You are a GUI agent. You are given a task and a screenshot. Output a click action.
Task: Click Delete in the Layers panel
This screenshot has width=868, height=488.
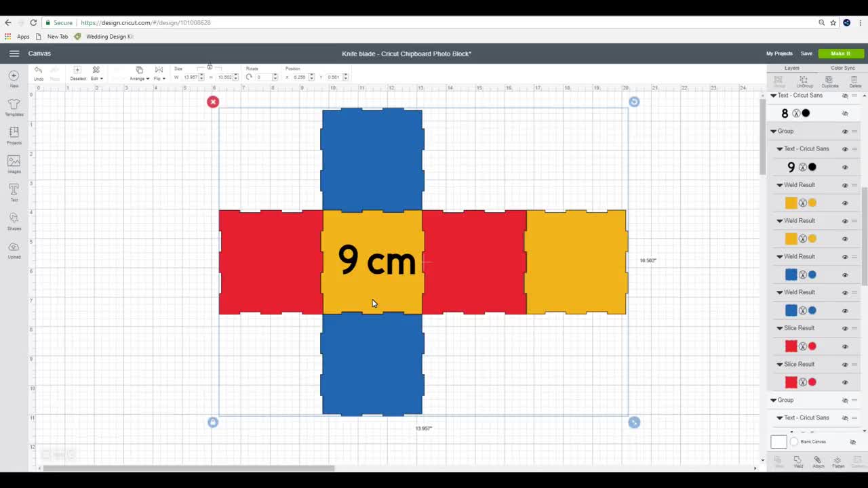click(x=855, y=81)
